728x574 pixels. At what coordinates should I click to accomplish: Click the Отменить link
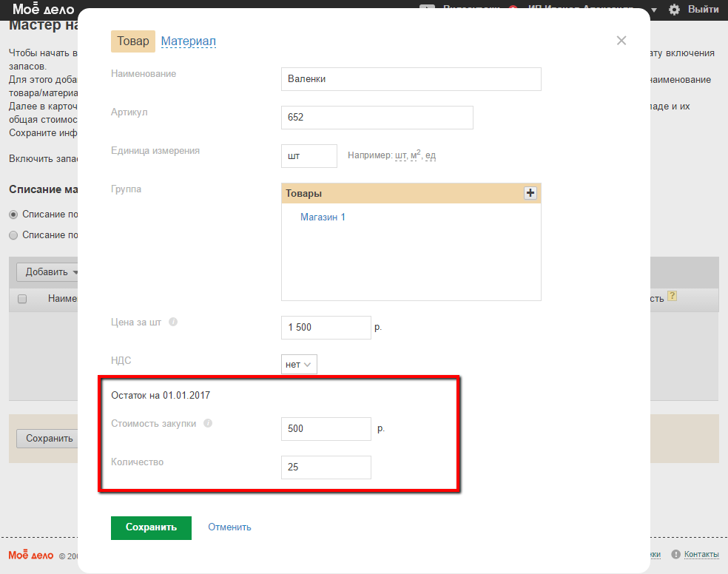click(229, 527)
